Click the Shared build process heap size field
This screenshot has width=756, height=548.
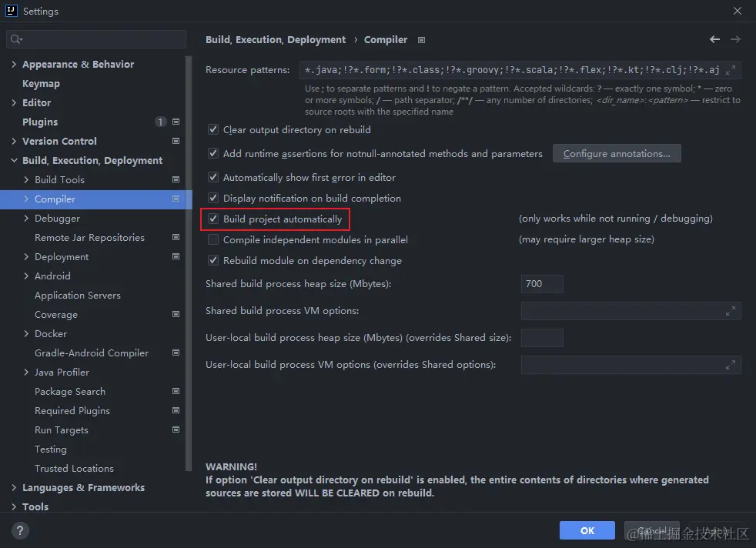541,284
